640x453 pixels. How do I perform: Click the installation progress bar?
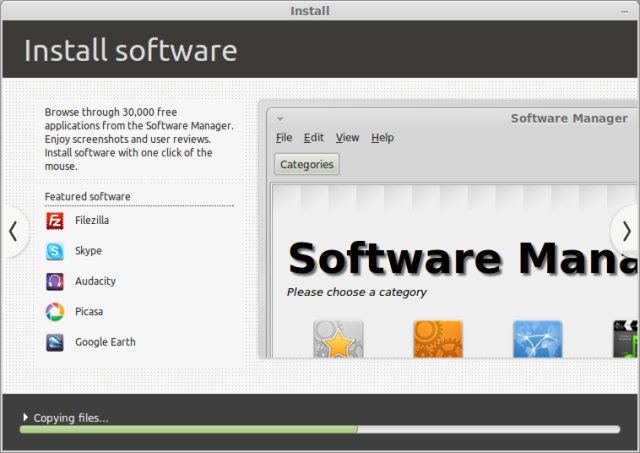point(320,429)
